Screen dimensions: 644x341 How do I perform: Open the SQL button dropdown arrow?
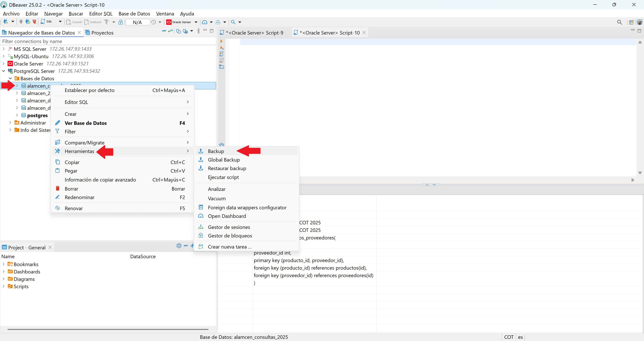click(60, 22)
